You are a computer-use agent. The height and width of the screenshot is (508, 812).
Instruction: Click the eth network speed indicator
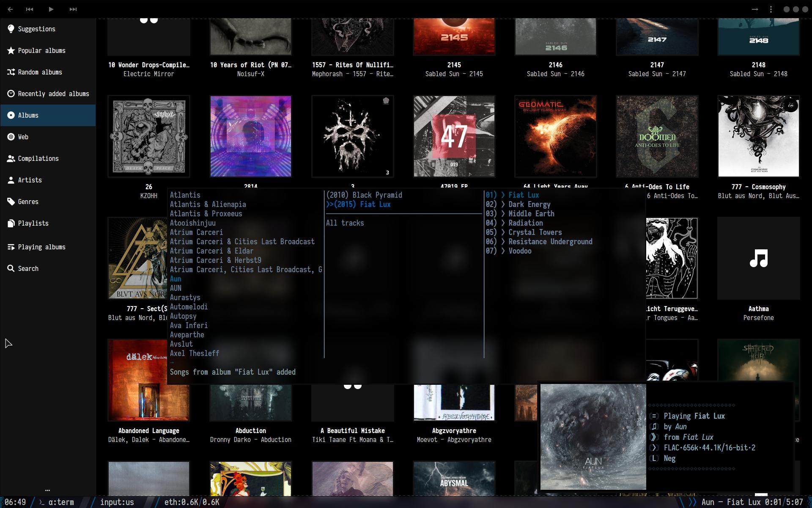pos(192,502)
